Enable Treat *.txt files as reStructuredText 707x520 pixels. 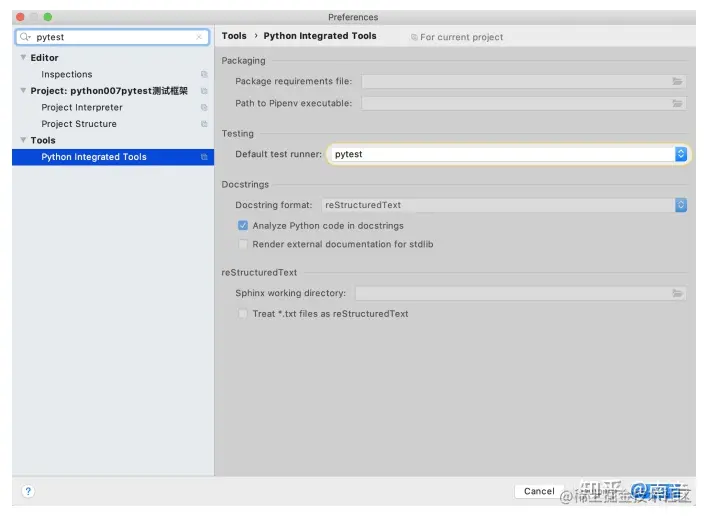click(x=243, y=313)
